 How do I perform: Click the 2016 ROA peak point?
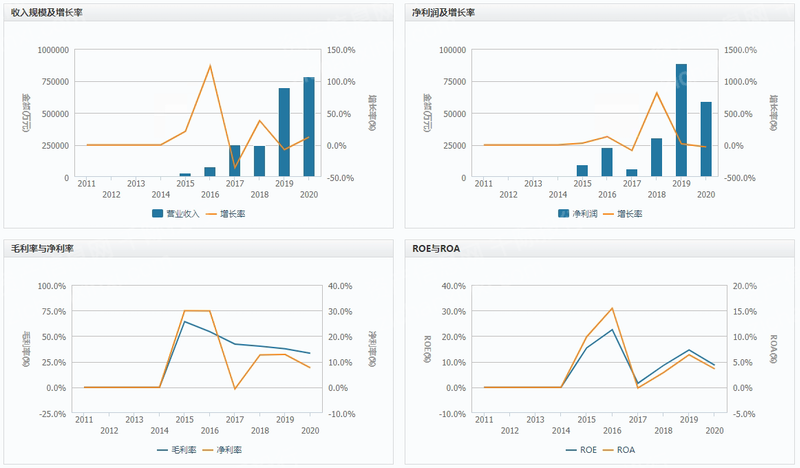[x=612, y=308]
